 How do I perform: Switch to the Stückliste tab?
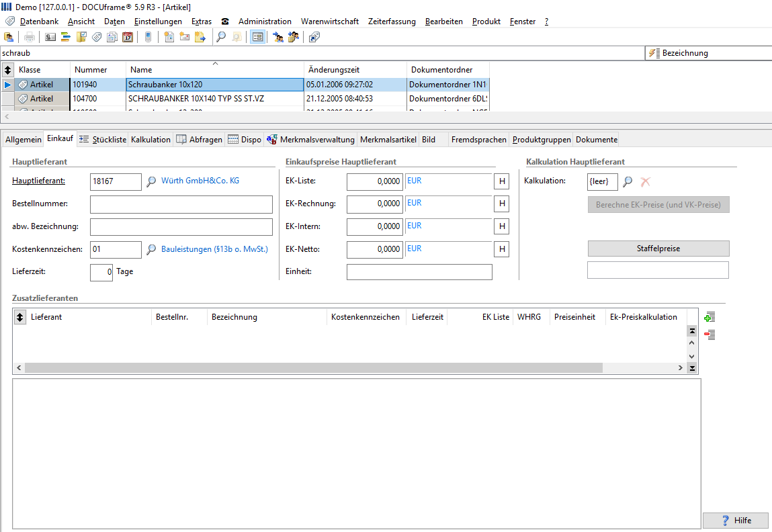[103, 140]
